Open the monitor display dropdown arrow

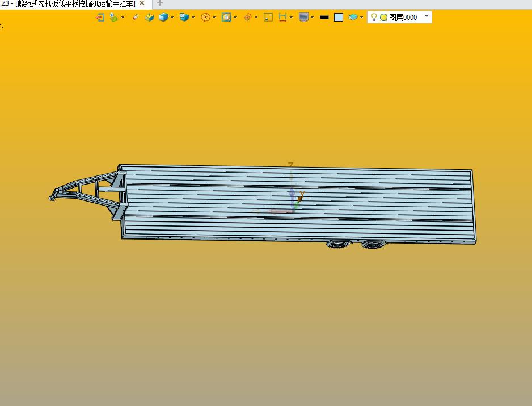click(x=312, y=18)
